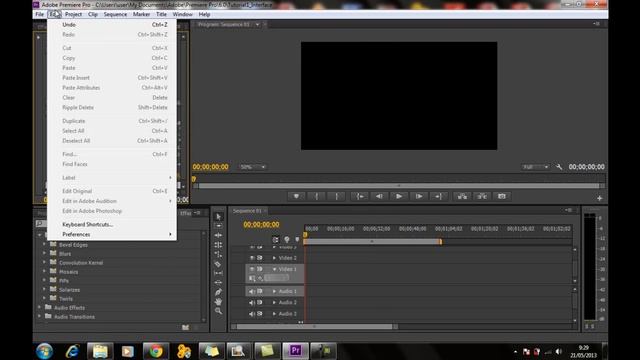Toggle Audio 1 sync lock
Screen dimensions: 640x360
pos(260,291)
